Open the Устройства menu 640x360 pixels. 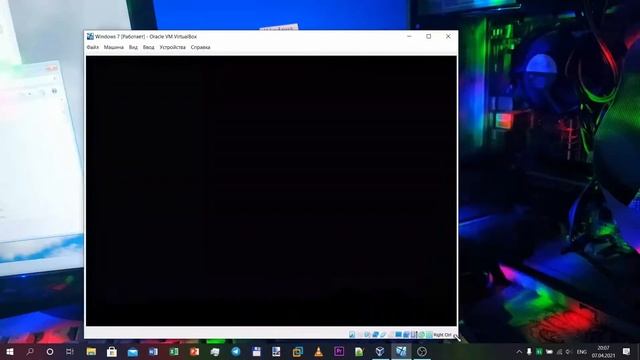(172, 47)
